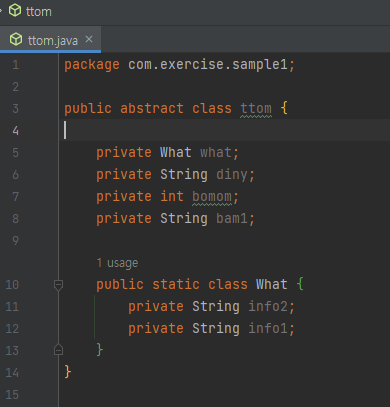Image resolution: width=390 pixels, height=407 pixels.
Task: Click the field name 'info2' on line 11
Action: click(268, 307)
